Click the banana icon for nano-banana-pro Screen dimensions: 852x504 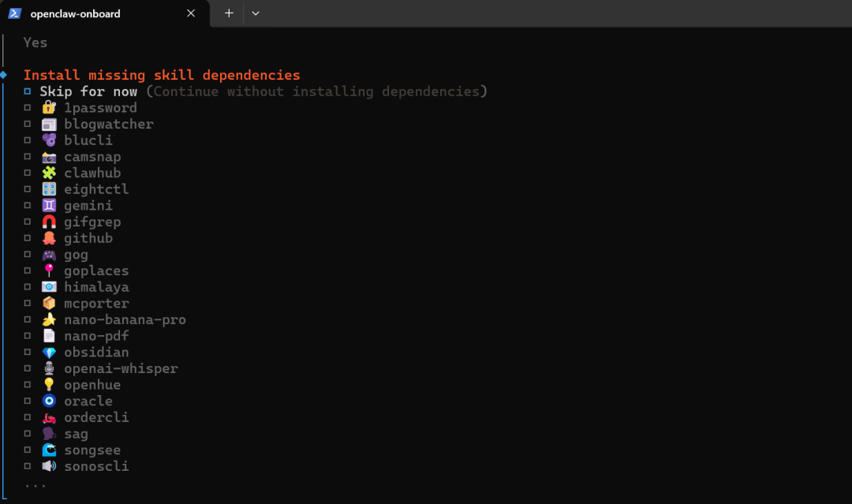(x=49, y=320)
